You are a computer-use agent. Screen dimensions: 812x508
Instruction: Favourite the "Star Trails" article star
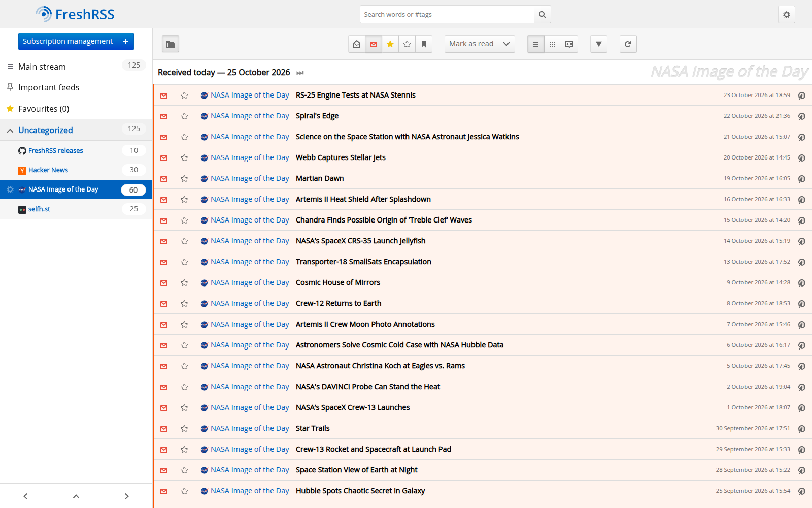(x=184, y=429)
